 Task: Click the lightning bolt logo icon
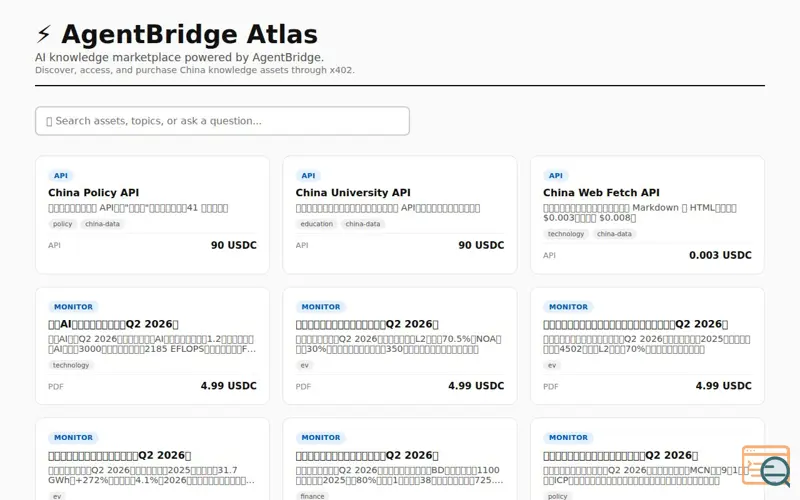tap(44, 35)
